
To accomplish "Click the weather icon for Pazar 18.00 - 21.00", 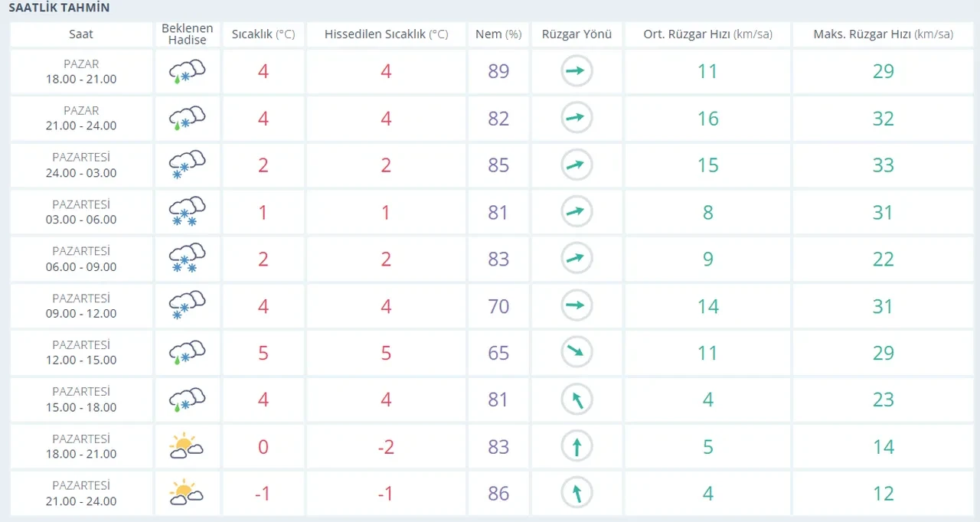I will pos(187,72).
